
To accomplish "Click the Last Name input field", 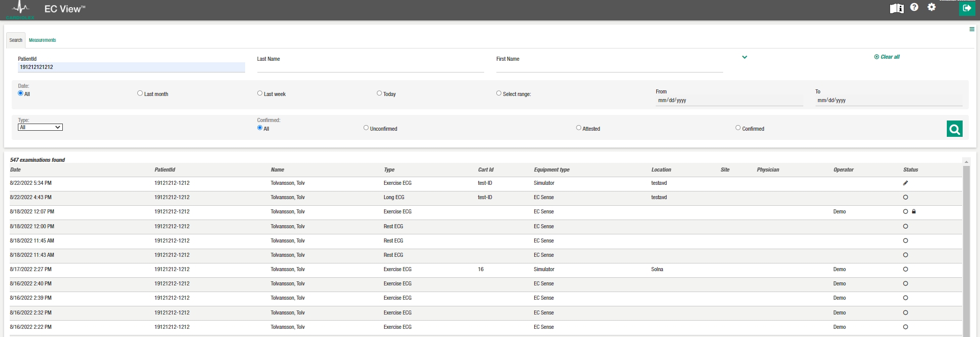I will tap(370, 67).
